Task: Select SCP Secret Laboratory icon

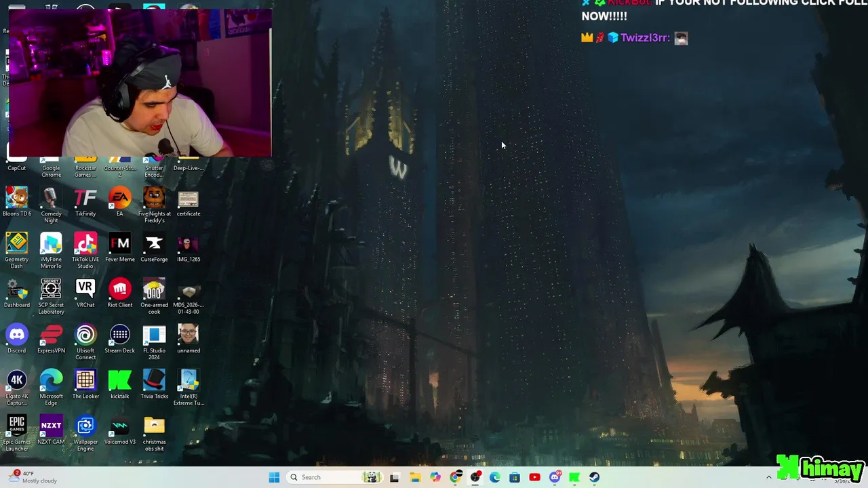Action: (x=51, y=297)
